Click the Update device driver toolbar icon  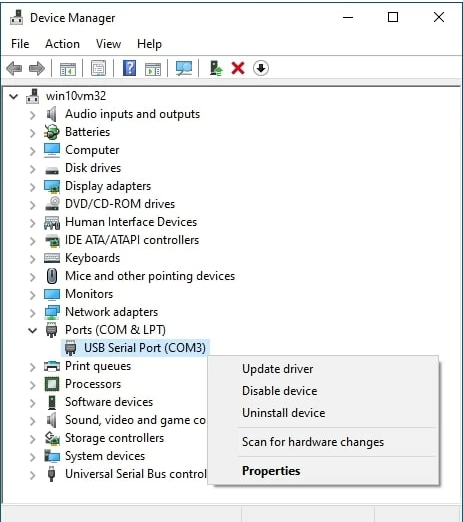pyautogui.click(x=216, y=68)
